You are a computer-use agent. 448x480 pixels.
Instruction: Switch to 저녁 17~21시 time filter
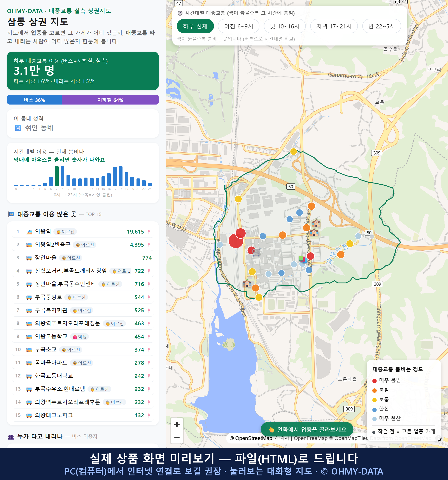(334, 26)
